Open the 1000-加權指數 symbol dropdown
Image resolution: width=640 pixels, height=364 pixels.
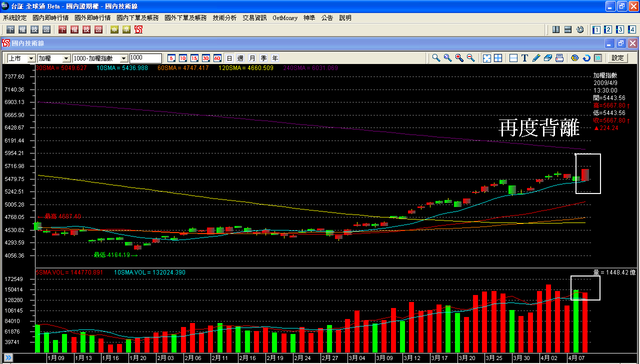pos(124,59)
